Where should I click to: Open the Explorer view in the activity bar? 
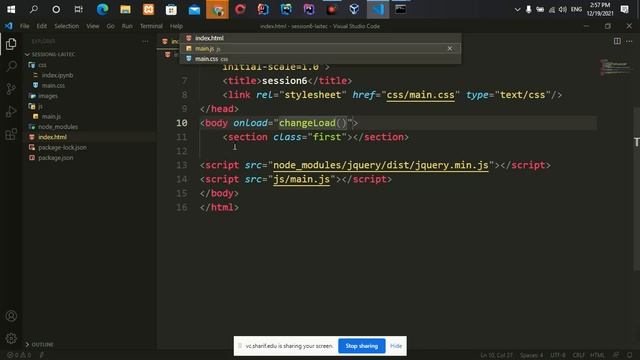tap(11, 44)
